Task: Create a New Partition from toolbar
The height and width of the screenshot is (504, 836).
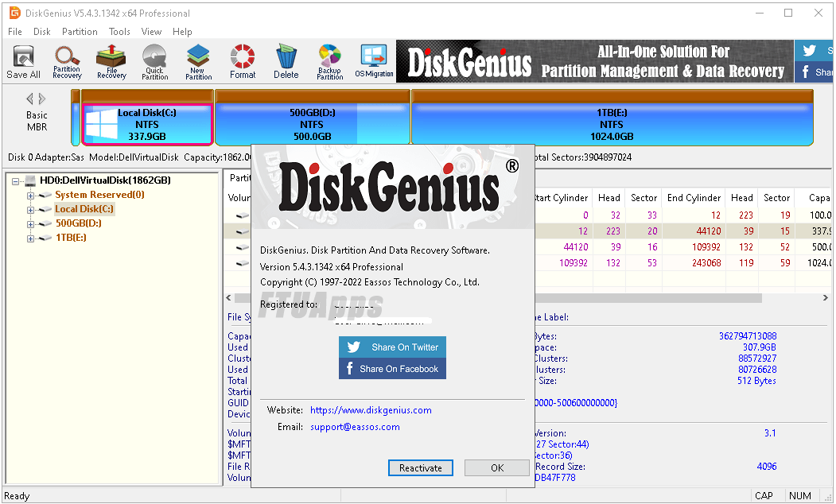Action: pyautogui.click(x=198, y=62)
